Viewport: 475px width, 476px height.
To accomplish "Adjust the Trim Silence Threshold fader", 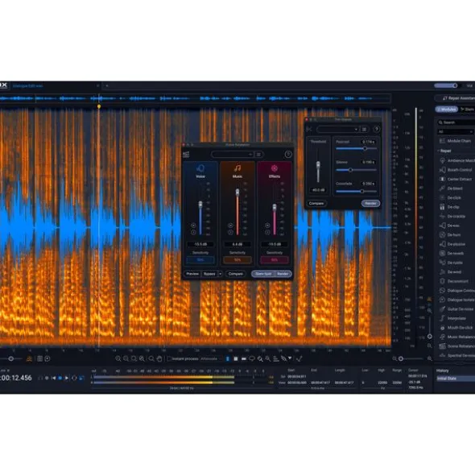I will [x=318, y=166].
